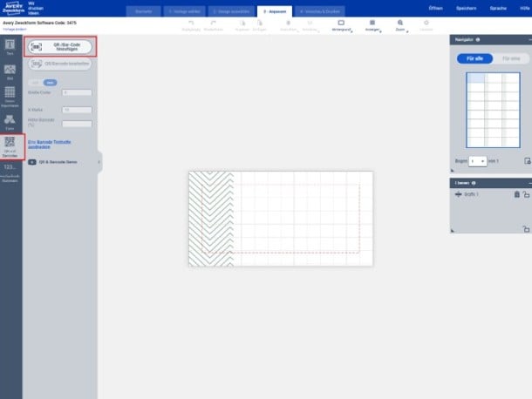The height and width of the screenshot is (399, 532).
Task: Click QR/Barcode bearbeiten button
Action: point(60,64)
